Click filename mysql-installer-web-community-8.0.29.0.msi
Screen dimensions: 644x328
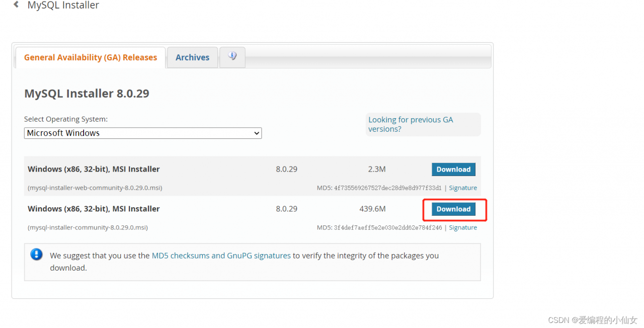pyautogui.click(x=95, y=188)
